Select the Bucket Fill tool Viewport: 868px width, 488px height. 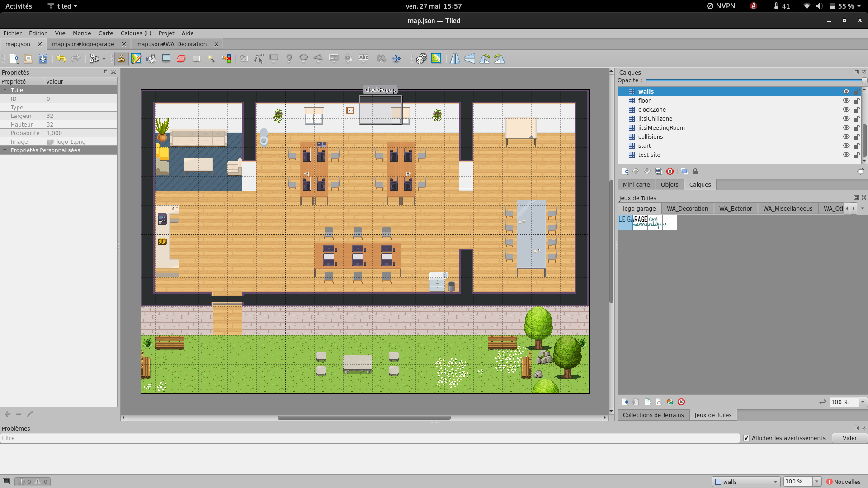tap(151, 59)
